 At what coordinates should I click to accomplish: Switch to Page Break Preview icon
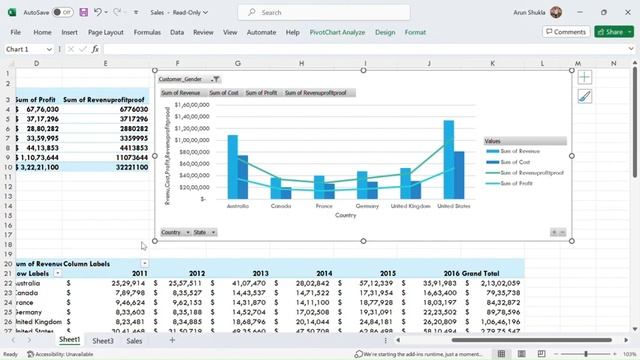click(541, 353)
